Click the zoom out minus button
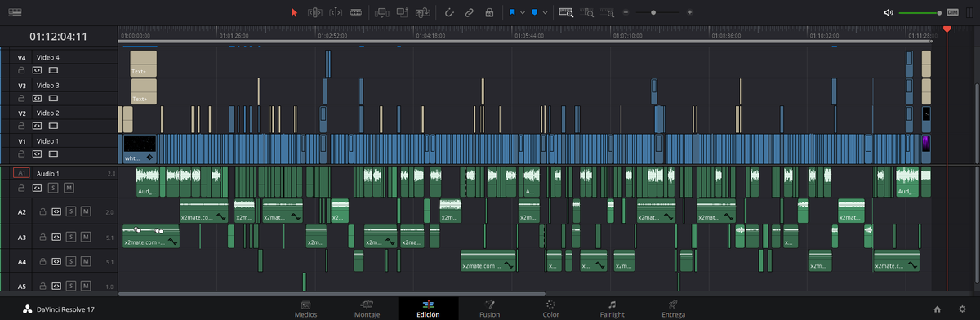The image size is (980, 320). point(626,12)
